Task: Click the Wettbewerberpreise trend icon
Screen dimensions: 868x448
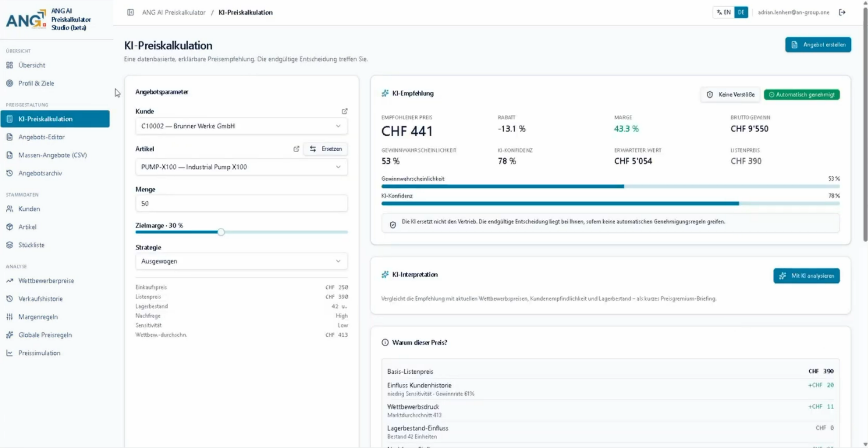Action: (9, 281)
